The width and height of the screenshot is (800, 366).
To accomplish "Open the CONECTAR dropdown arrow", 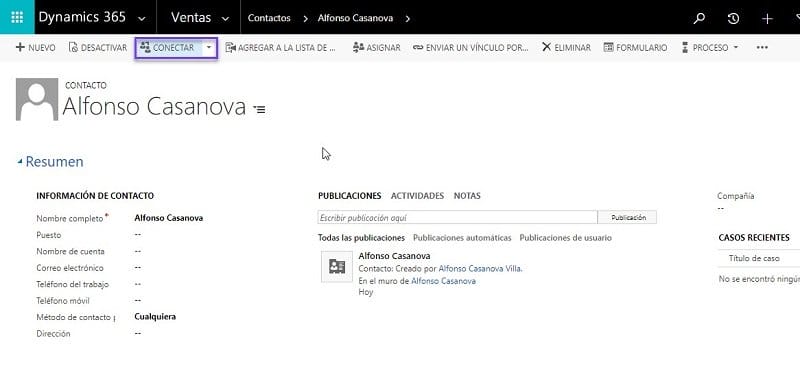I will [x=209, y=47].
